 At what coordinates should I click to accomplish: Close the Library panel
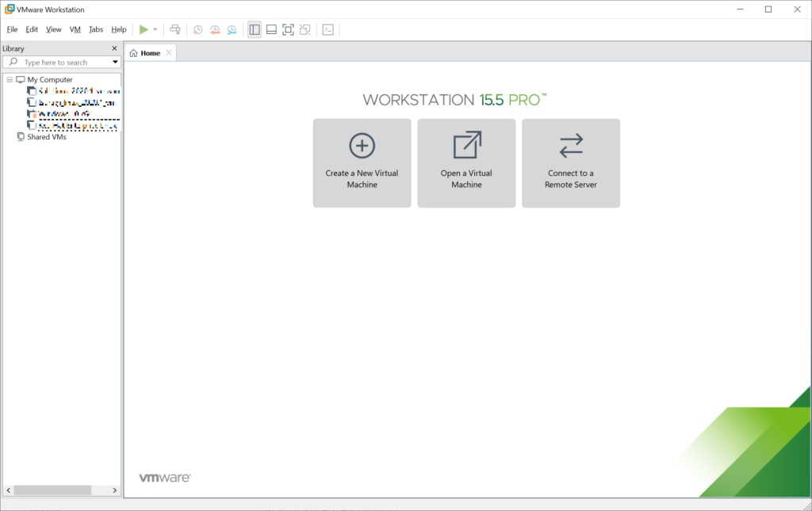pyautogui.click(x=114, y=48)
